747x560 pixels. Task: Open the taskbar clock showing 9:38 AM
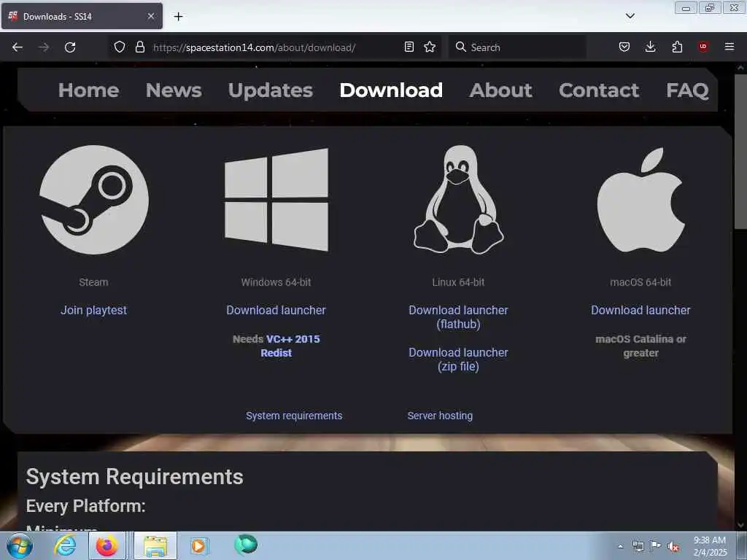coord(710,545)
